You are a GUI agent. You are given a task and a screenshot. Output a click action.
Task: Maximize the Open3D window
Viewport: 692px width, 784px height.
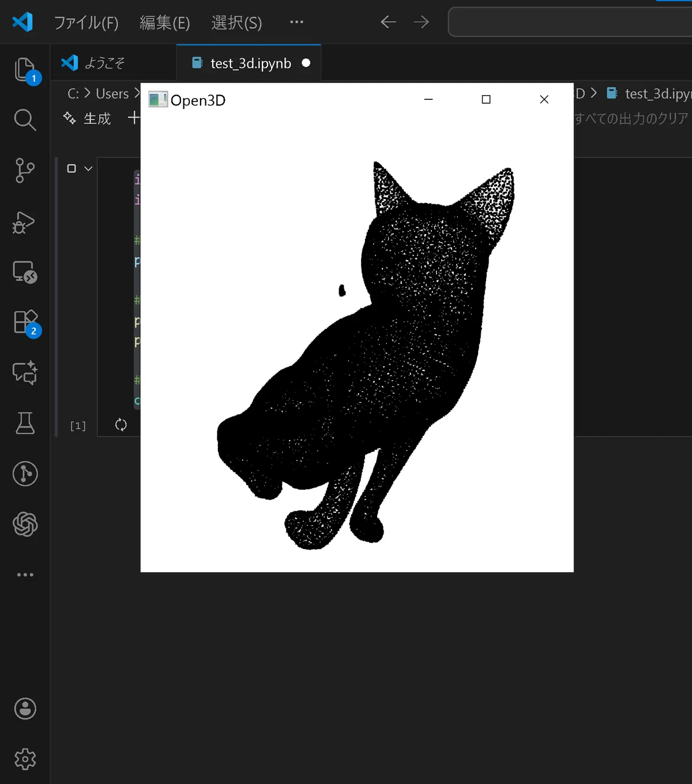(486, 99)
